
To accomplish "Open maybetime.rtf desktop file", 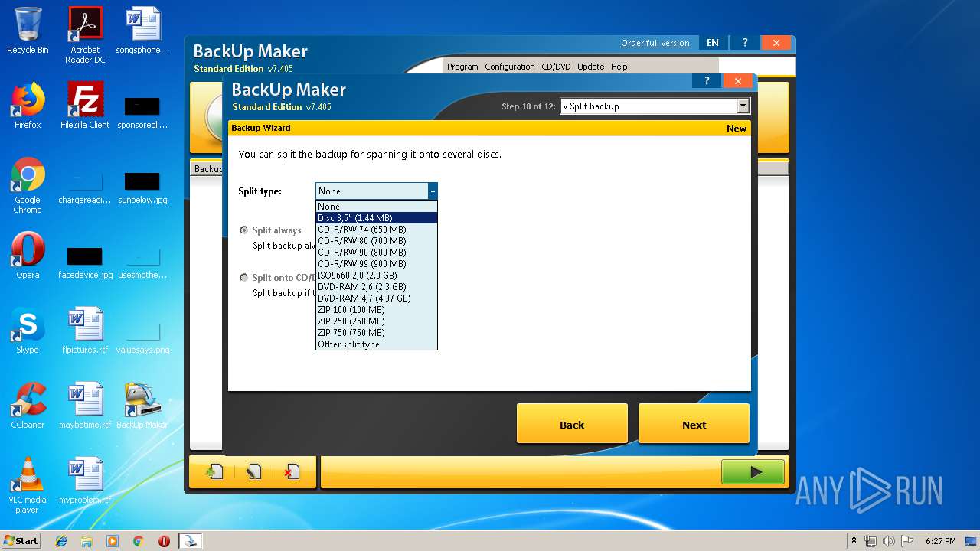I will 85,406.
